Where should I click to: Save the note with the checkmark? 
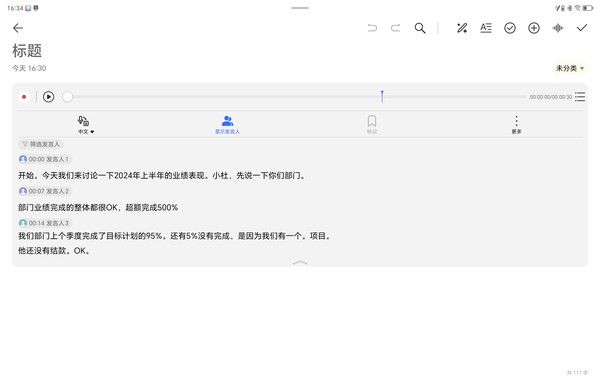pos(582,28)
